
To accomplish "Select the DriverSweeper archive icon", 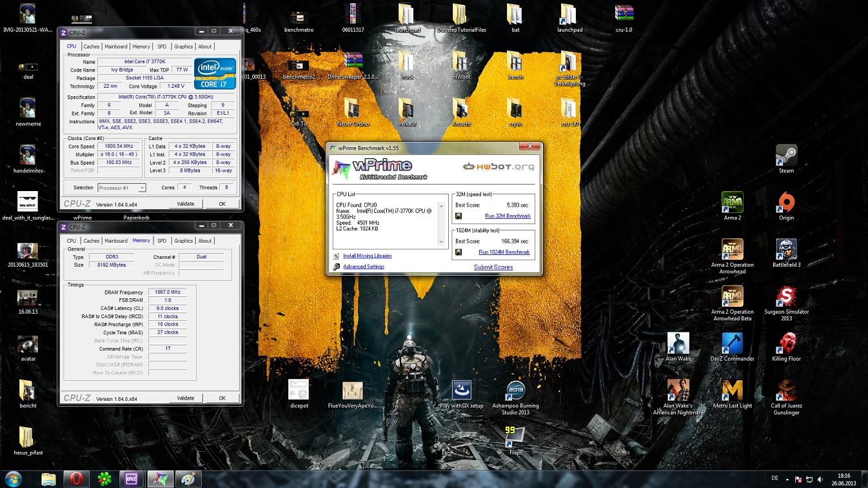I will 352,62.
